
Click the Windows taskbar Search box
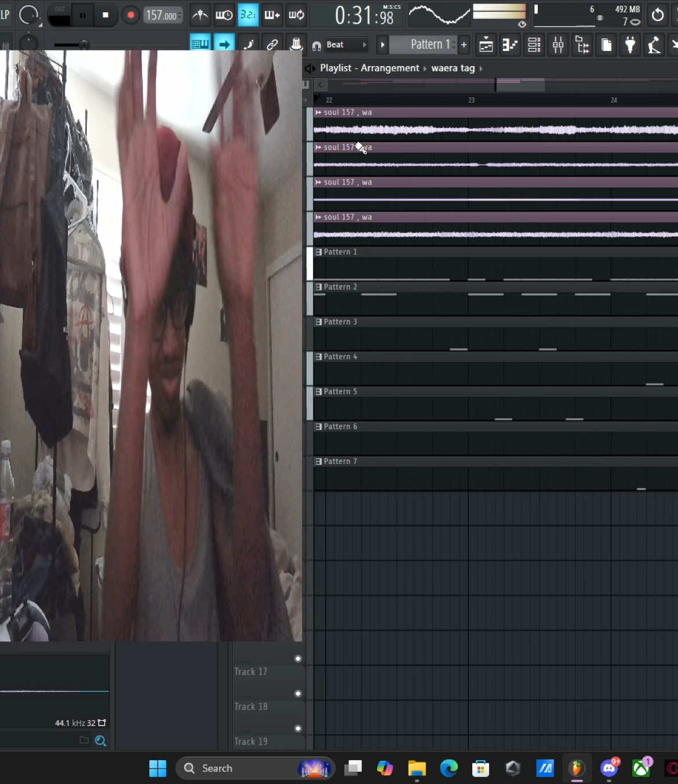point(255,768)
